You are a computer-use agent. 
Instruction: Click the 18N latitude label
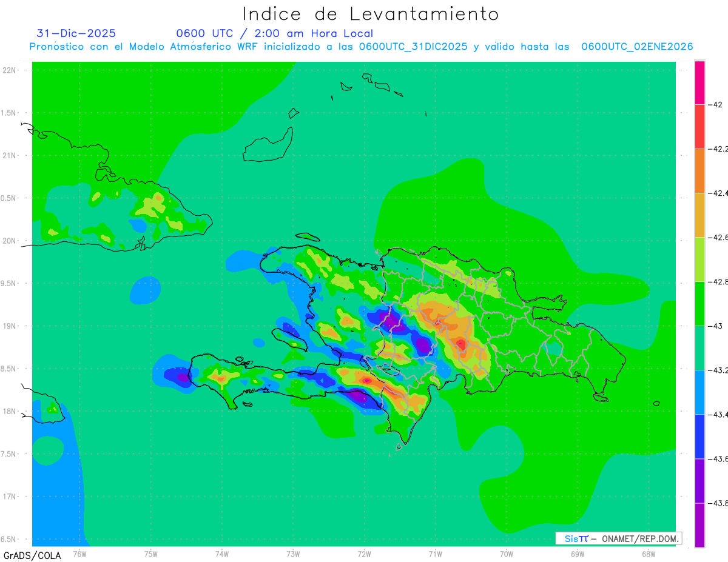click(x=10, y=411)
